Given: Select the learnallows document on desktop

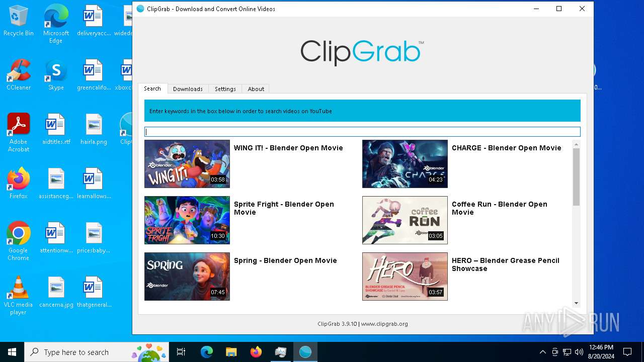Looking at the screenshot, I should pyautogui.click(x=94, y=184).
